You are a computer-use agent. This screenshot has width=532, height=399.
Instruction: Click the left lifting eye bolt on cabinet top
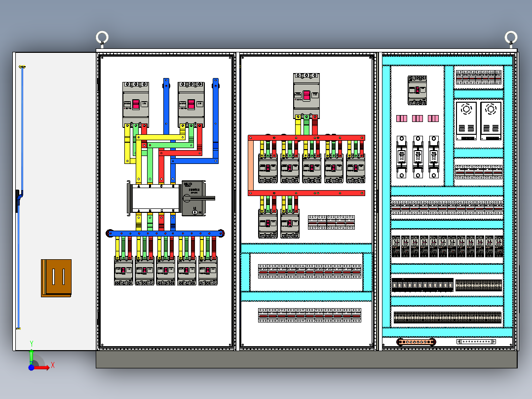pos(102,38)
